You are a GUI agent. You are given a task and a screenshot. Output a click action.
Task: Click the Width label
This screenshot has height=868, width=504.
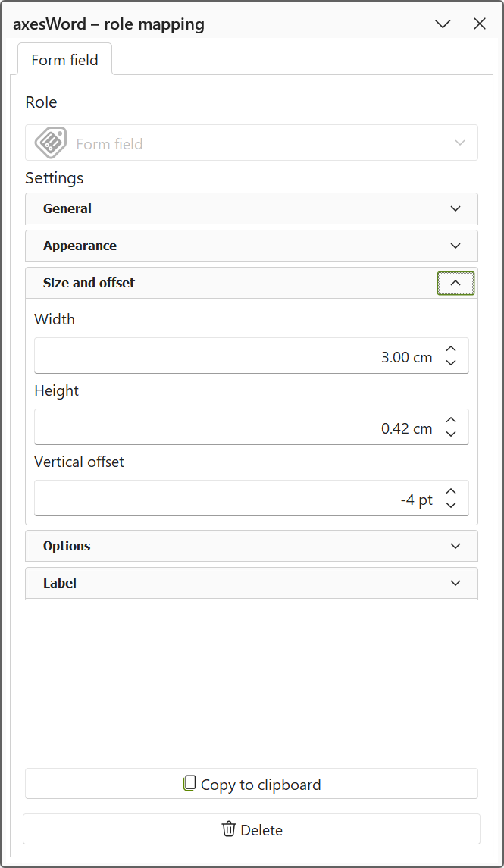[x=55, y=319]
